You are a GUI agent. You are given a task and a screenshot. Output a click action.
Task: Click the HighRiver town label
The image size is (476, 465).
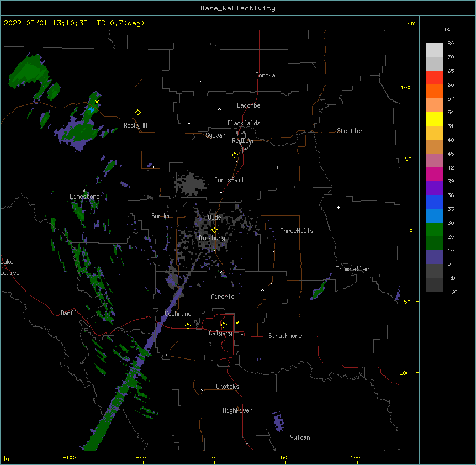(x=237, y=410)
